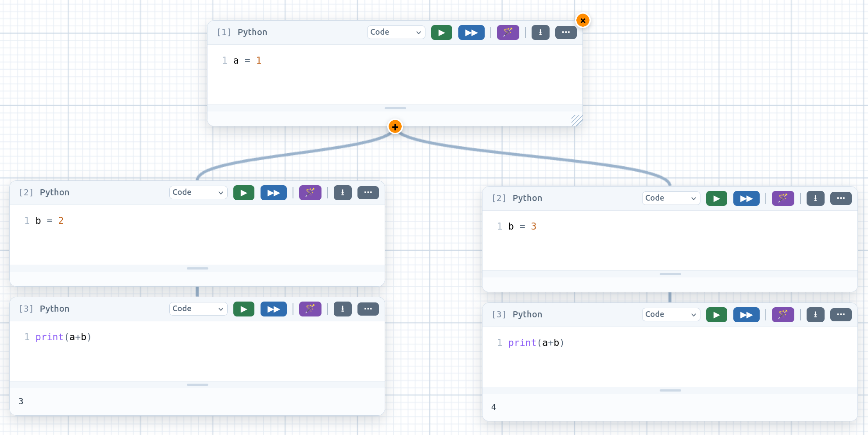
Task: Click exclamation button on b = 2 cell
Action: [343, 193]
